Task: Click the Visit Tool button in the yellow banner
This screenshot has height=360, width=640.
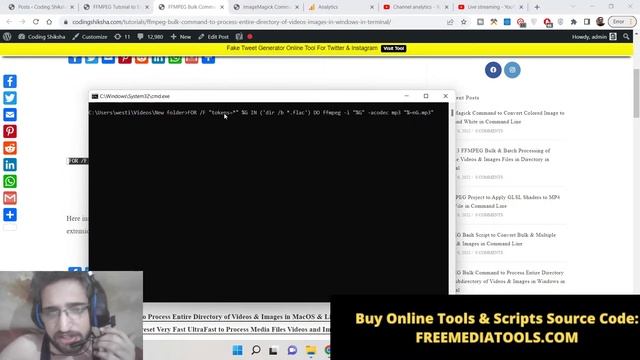Action: tap(393, 48)
